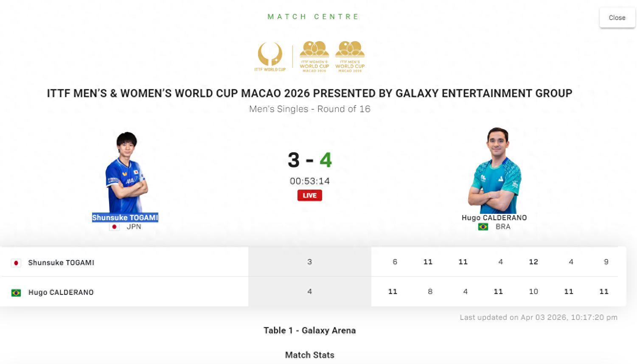The width and height of the screenshot is (637, 364).
Task: Click the Japan flag in the score table
Action: 16,263
